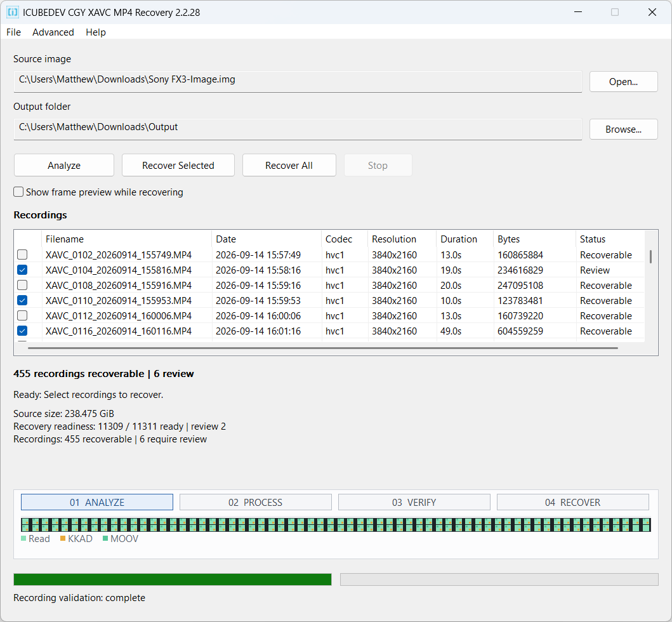This screenshot has height=622, width=672.
Task: Click the empty second progress bar
Action: (x=499, y=579)
